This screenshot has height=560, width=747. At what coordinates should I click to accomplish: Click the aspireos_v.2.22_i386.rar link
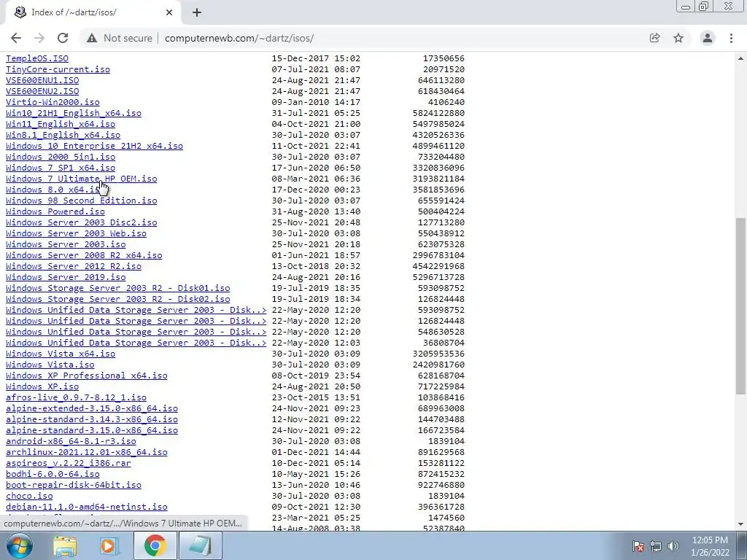tap(68, 464)
